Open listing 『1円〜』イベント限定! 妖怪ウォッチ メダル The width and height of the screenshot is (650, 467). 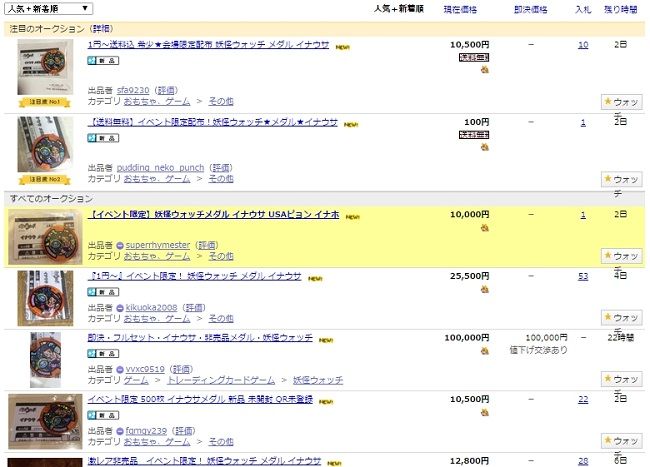194,276
